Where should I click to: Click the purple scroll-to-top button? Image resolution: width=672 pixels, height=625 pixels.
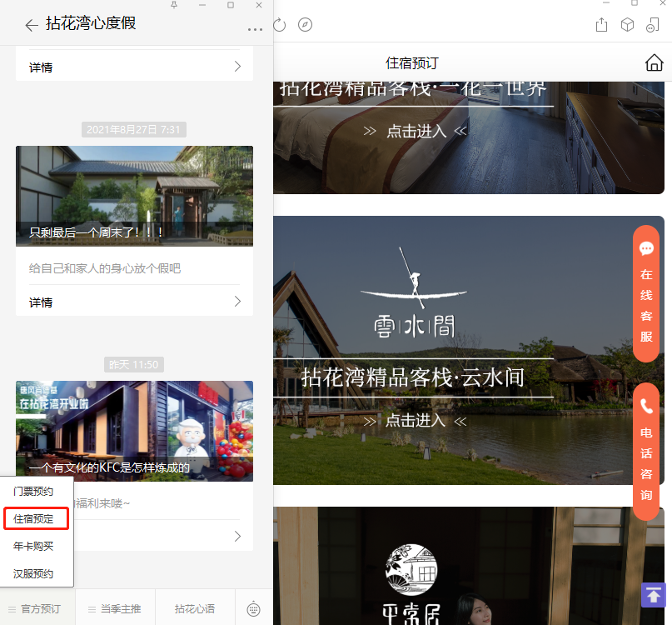(x=654, y=595)
